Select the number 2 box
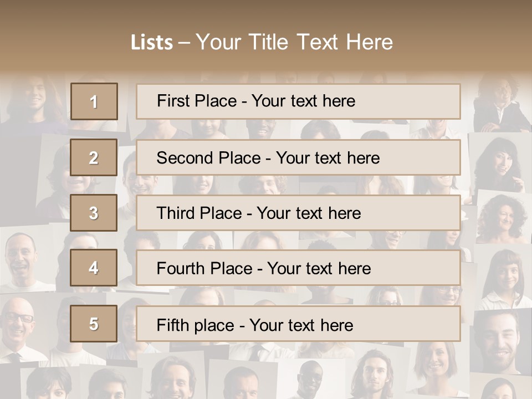Viewport: 532px width, 399px height. (94, 157)
